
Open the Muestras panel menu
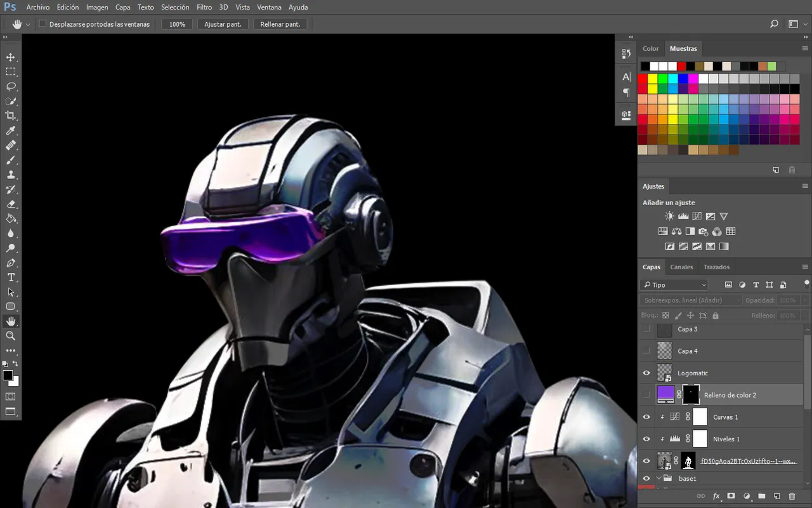(x=805, y=49)
